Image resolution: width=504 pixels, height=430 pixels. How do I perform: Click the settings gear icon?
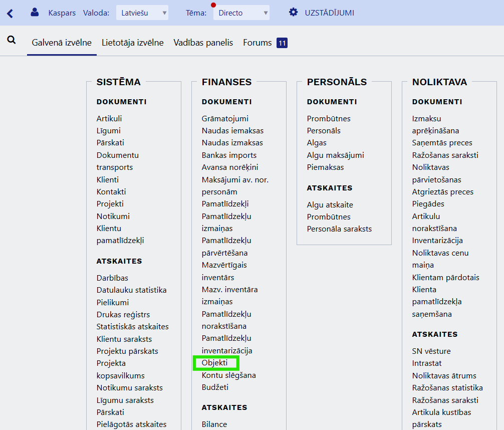tap(293, 12)
